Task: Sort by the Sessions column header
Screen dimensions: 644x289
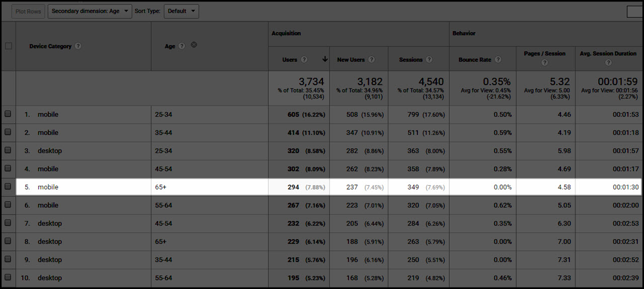Action: [411, 59]
